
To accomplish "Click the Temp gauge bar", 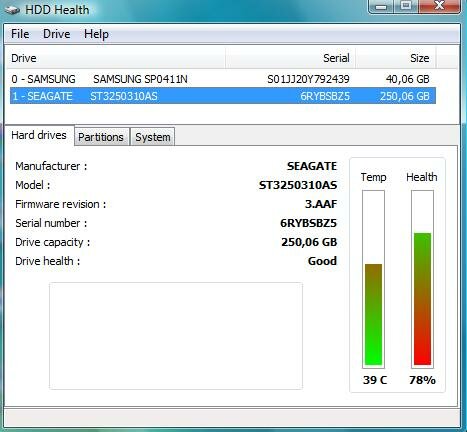I will coord(373,279).
